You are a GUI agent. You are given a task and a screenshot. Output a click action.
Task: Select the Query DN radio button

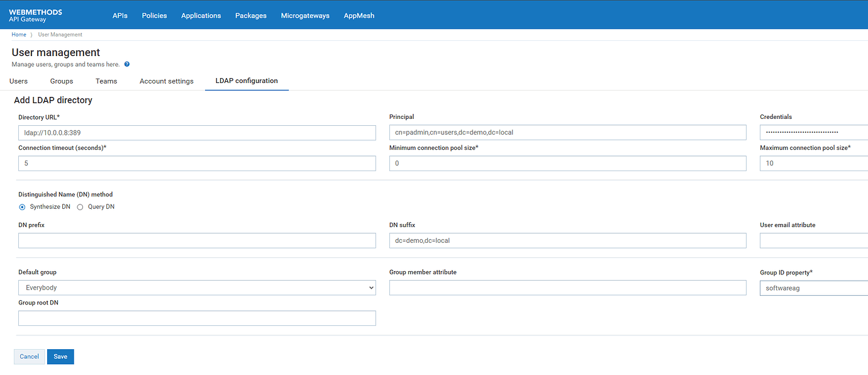click(x=80, y=207)
